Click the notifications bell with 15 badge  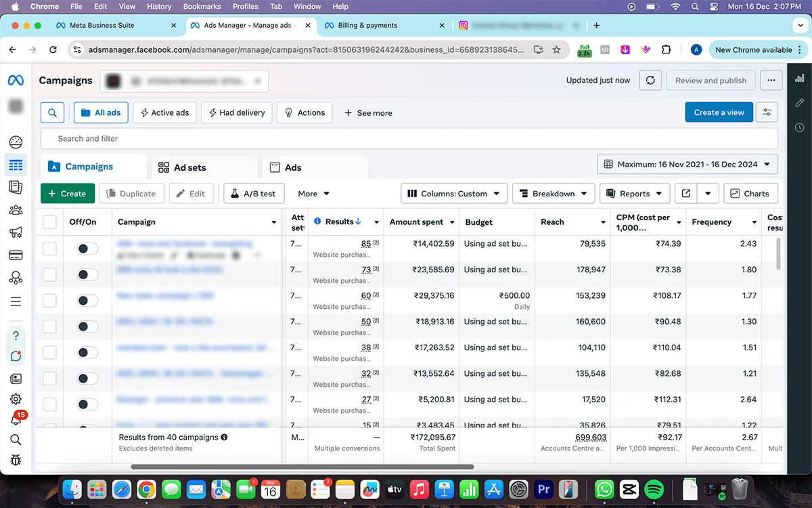pos(16,420)
